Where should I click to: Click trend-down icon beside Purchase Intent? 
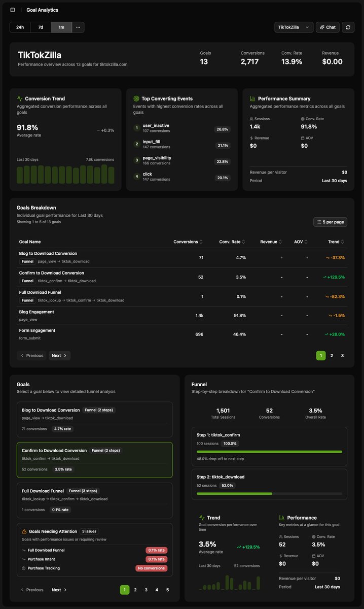tap(24, 559)
